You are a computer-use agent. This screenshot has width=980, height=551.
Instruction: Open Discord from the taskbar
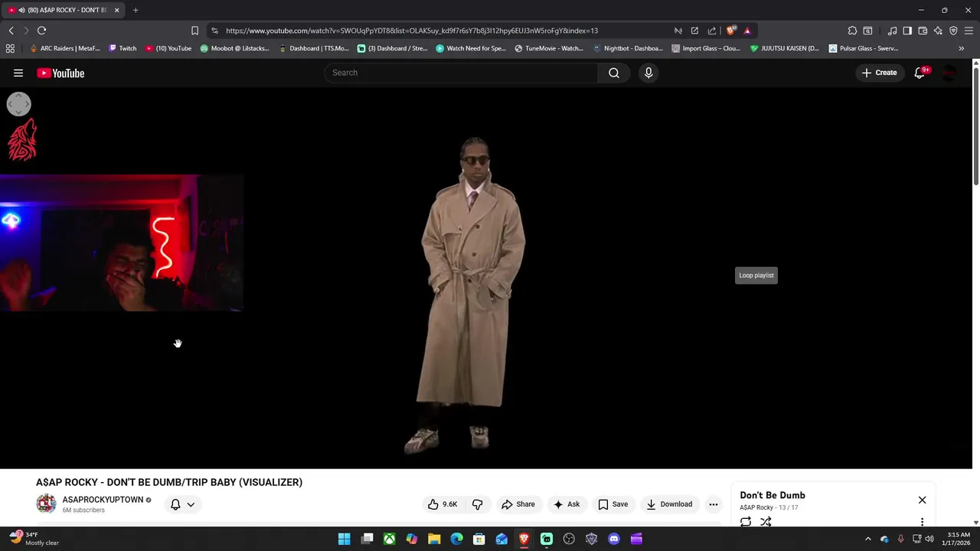pos(613,539)
